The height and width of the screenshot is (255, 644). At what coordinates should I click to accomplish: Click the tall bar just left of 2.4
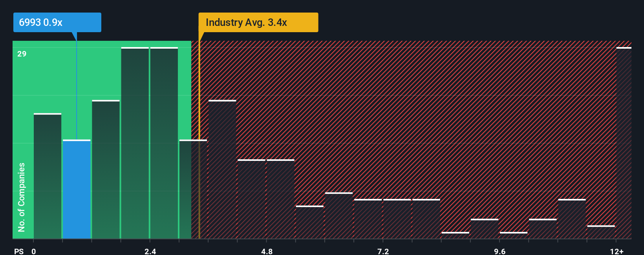click(x=135, y=143)
